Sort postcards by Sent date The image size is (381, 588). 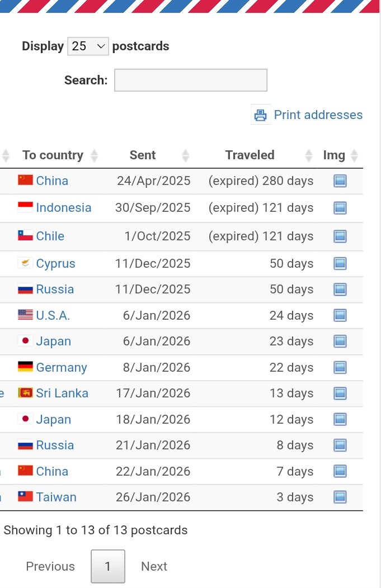click(143, 155)
